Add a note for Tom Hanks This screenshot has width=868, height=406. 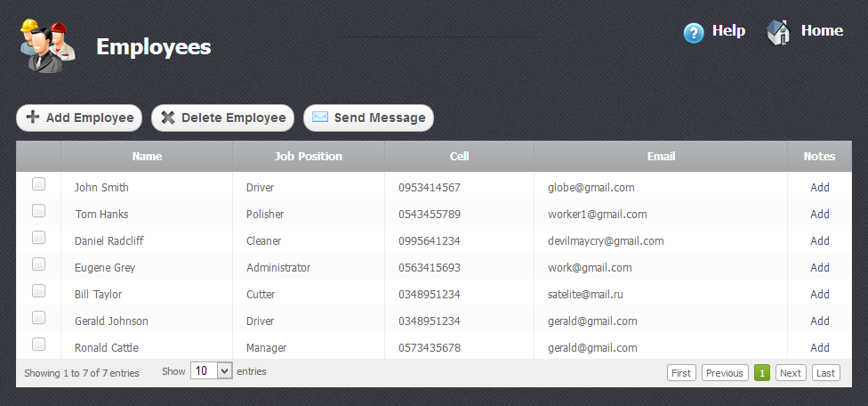point(819,215)
